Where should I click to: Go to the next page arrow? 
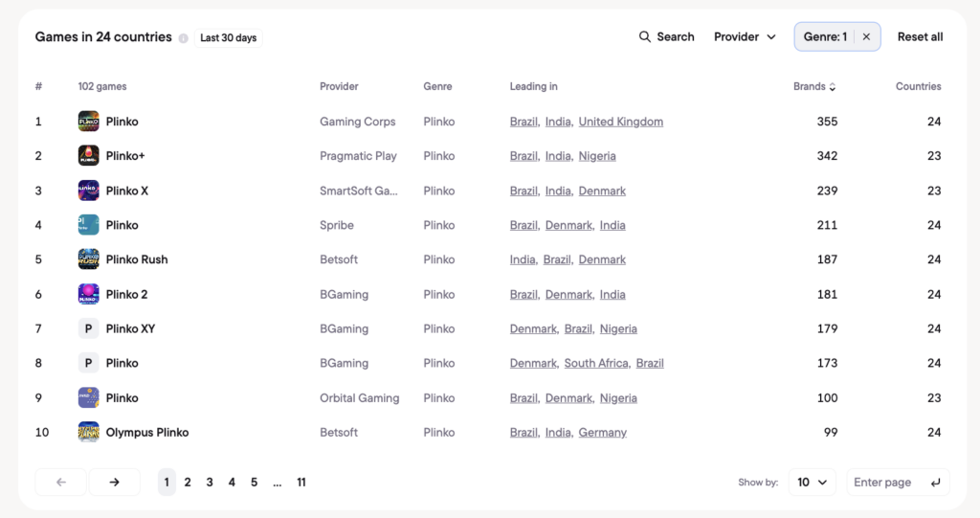pyautogui.click(x=115, y=482)
